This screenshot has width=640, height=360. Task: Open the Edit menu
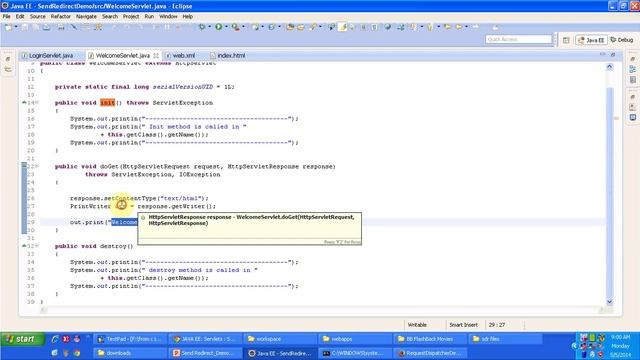(x=20, y=16)
